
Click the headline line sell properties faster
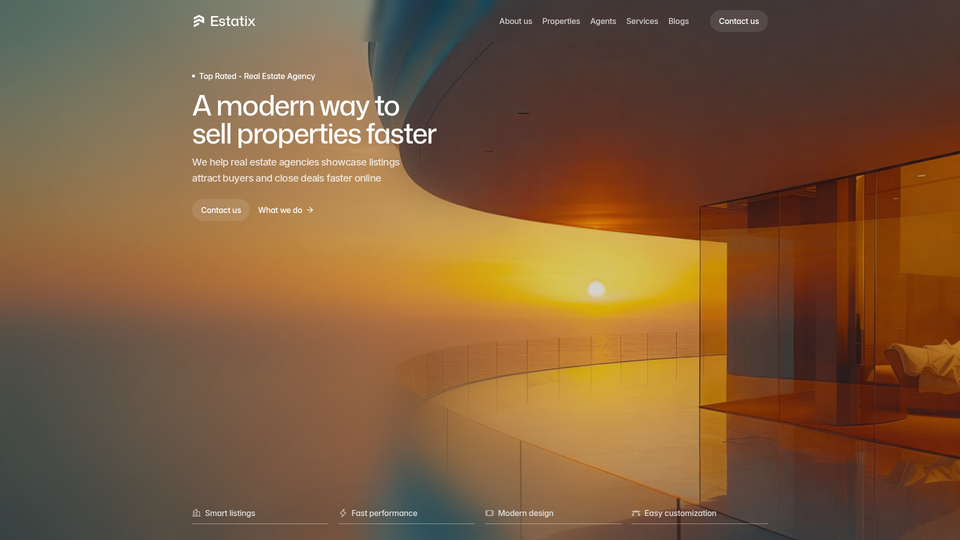pyautogui.click(x=314, y=134)
